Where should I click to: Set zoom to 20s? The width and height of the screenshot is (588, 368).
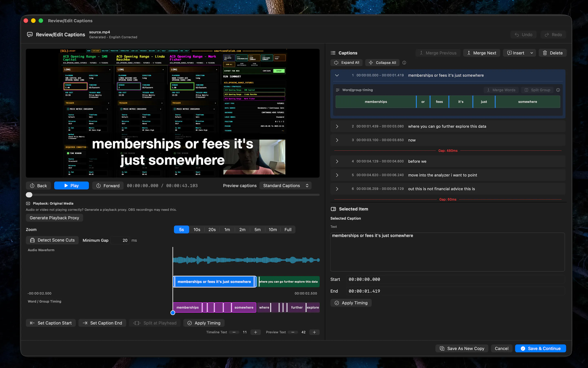(212, 230)
